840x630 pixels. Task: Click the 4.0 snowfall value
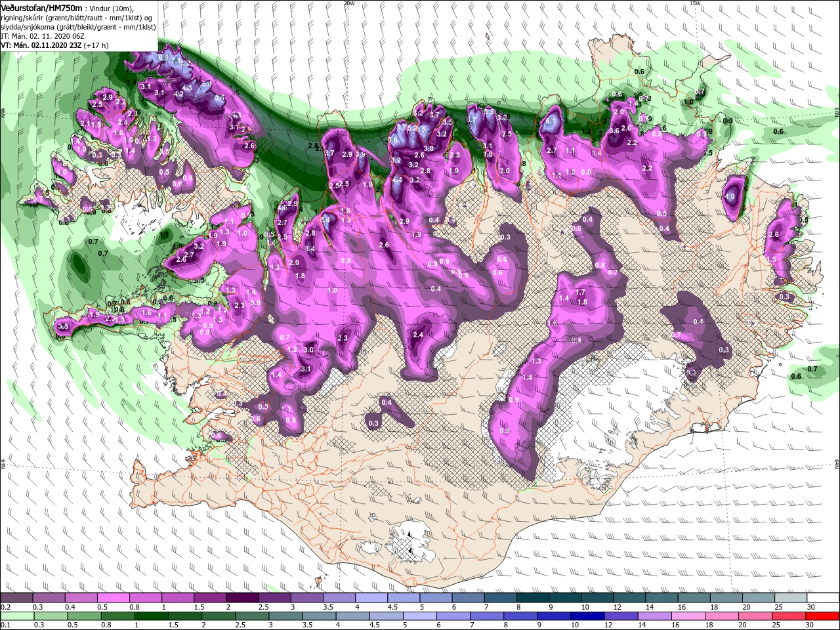pos(730,196)
